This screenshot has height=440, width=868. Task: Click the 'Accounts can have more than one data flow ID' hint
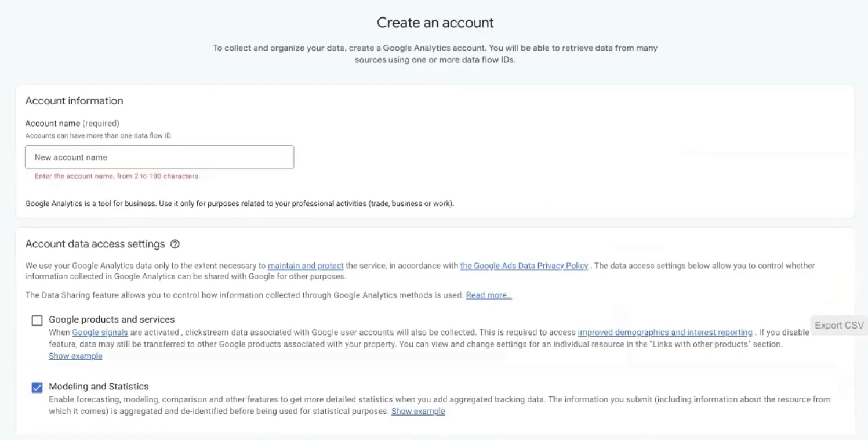pos(99,136)
